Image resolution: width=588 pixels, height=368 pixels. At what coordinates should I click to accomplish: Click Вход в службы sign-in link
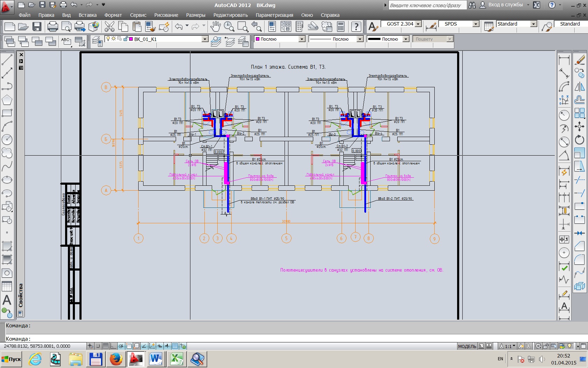505,5
